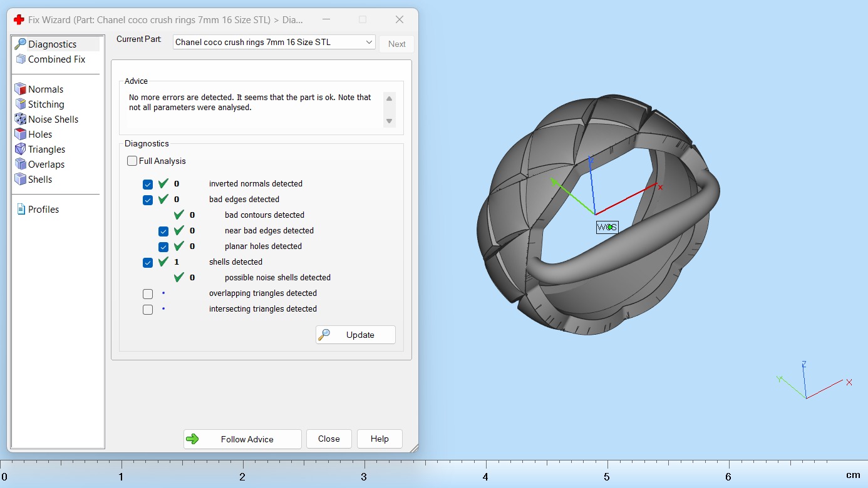Open the Current Part dropdown

coord(274,42)
